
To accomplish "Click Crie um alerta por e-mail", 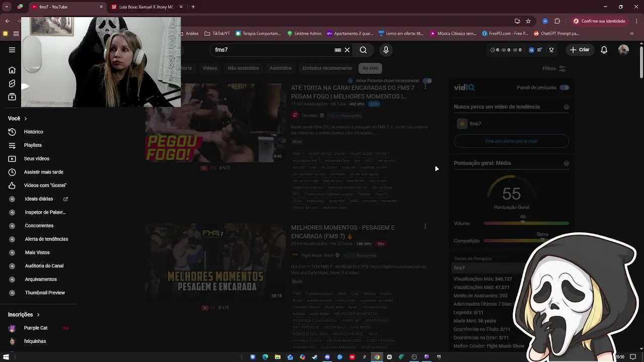I will pos(511,141).
